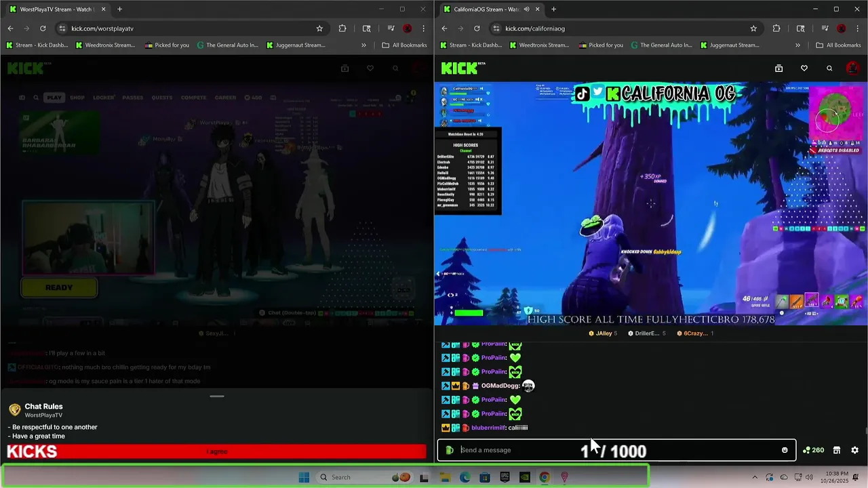Show hidden system tray icons chevron
The height and width of the screenshot is (488, 868).
754,477
